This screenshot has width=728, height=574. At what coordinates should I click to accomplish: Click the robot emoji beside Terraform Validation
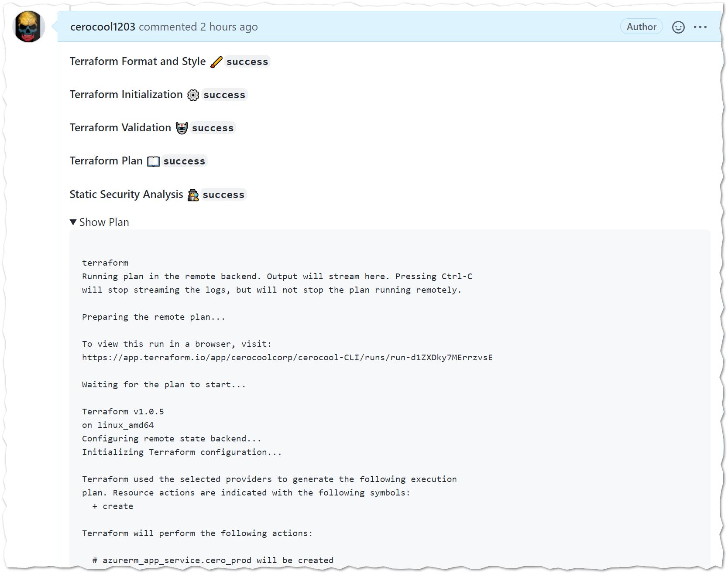click(x=182, y=128)
